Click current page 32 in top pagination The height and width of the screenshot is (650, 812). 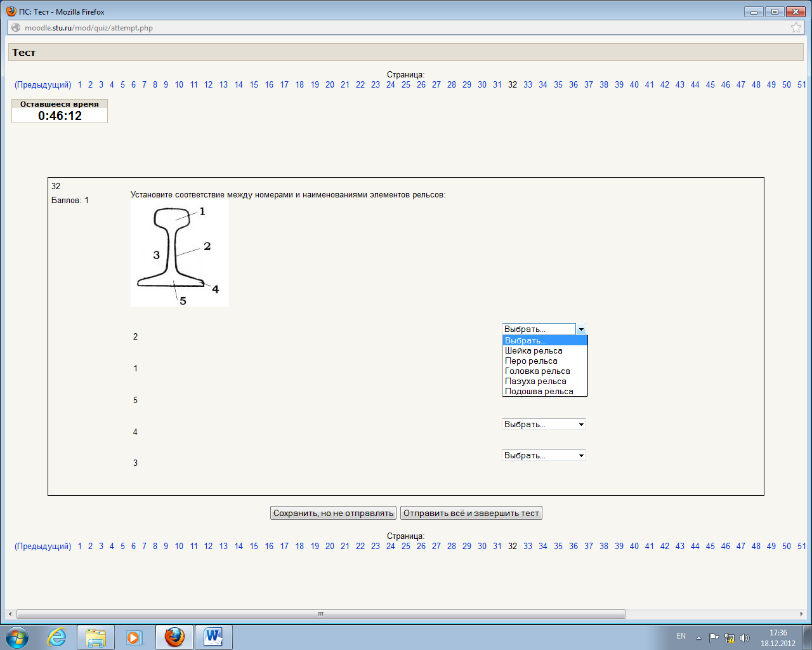point(513,84)
